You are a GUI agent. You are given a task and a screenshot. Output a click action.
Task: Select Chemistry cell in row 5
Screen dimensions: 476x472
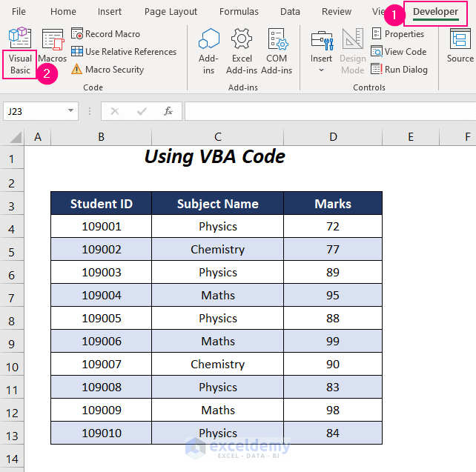pyautogui.click(x=218, y=250)
